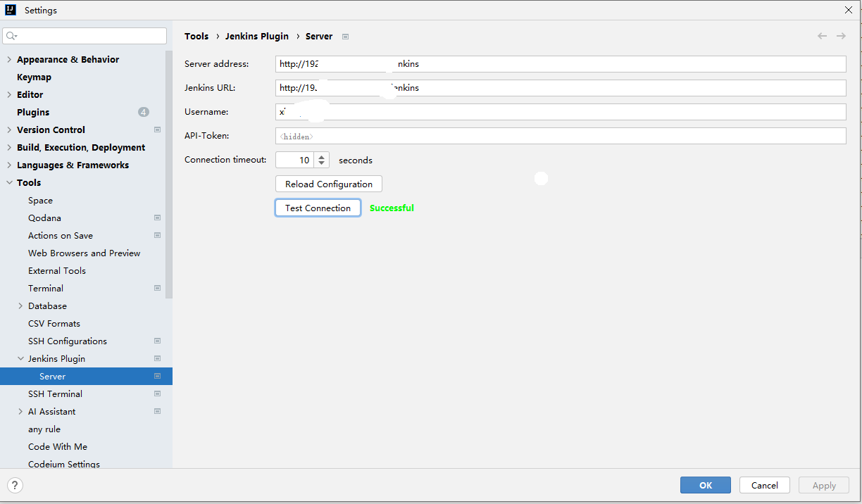This screenshot has height=504, width=862.
Task: Click project icon next to AI Assistant
Action: 157,411
